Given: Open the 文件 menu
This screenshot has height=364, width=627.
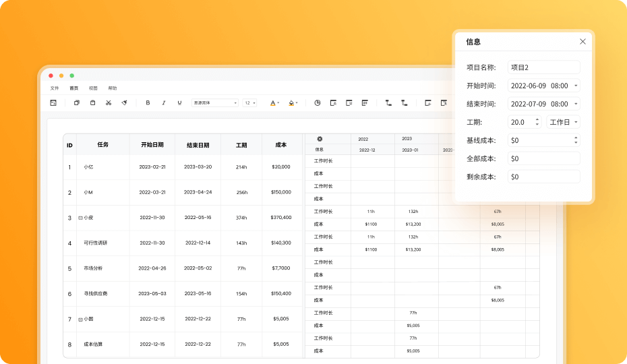Looking at the screenshot, I should (x=55, y=88).
